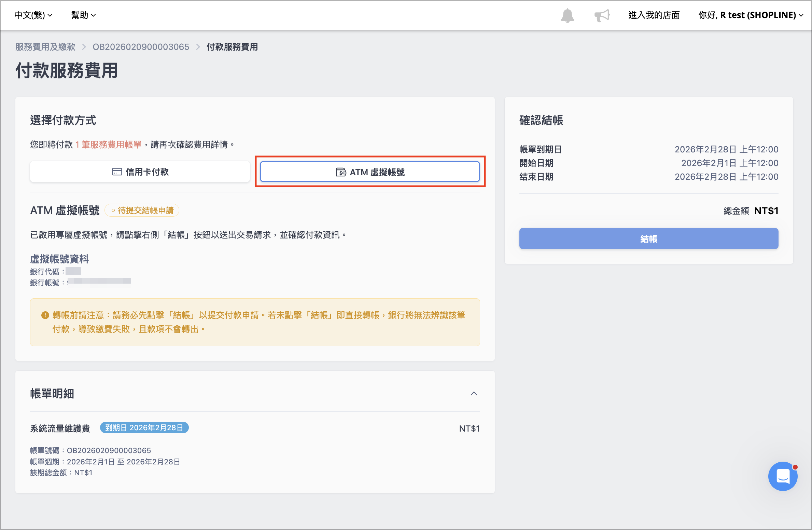Click the 付款服務費用 breadcrumb text
Viewport: 812px width, 530px height.
232,47
